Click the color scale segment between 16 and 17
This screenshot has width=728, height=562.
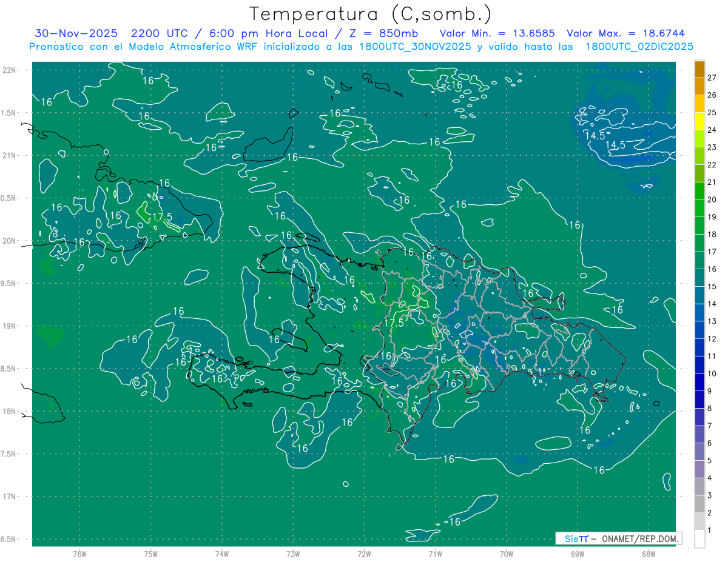pyautogui.click(x=699, y=261)
